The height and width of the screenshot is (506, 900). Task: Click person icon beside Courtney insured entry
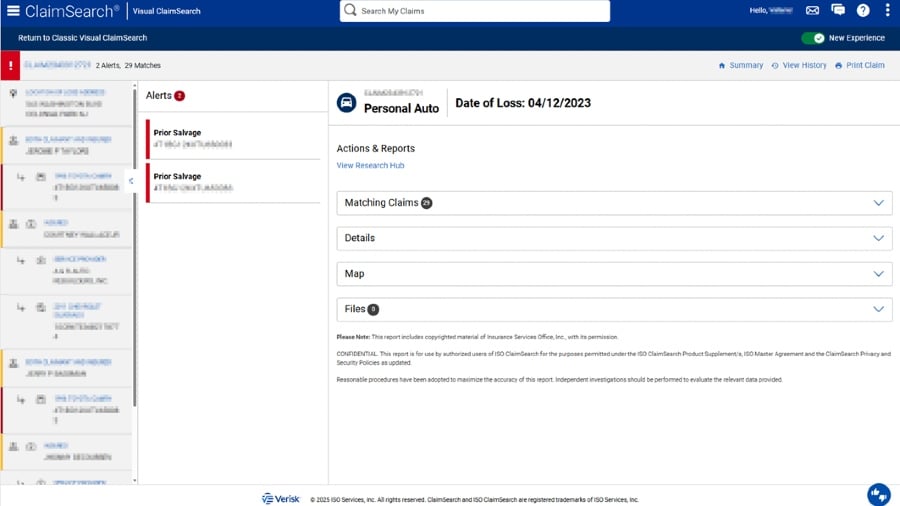(x=13, y=224)
